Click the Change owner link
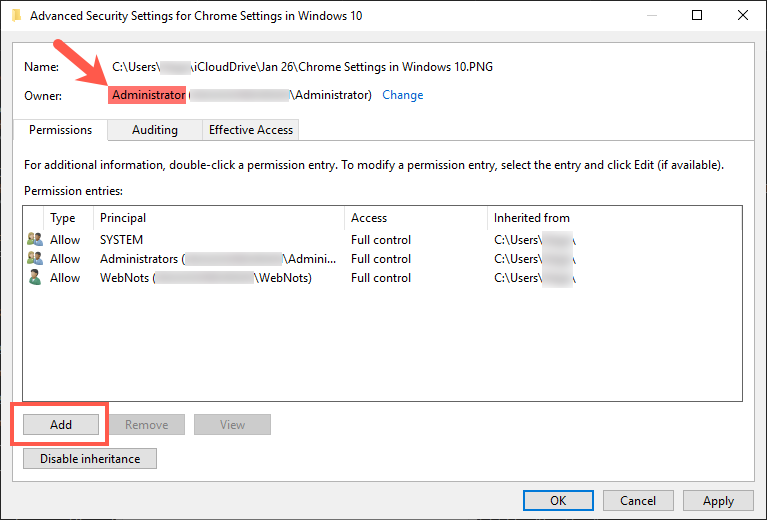Screen dimensions: 767x520 click(402, 95)
